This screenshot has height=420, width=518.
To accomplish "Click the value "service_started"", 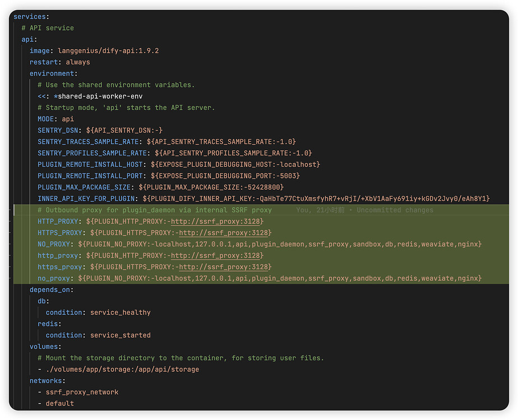I will click(x=120, y=335).
